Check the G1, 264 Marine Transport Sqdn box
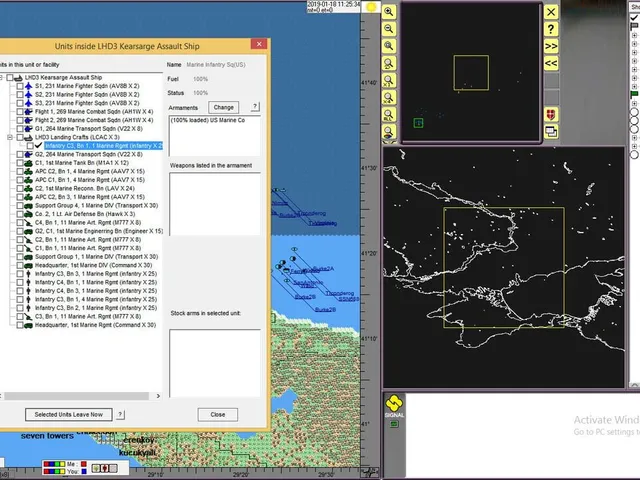Image resolution: width=640 pixels, height=480 pixels. tap(20, 129)
